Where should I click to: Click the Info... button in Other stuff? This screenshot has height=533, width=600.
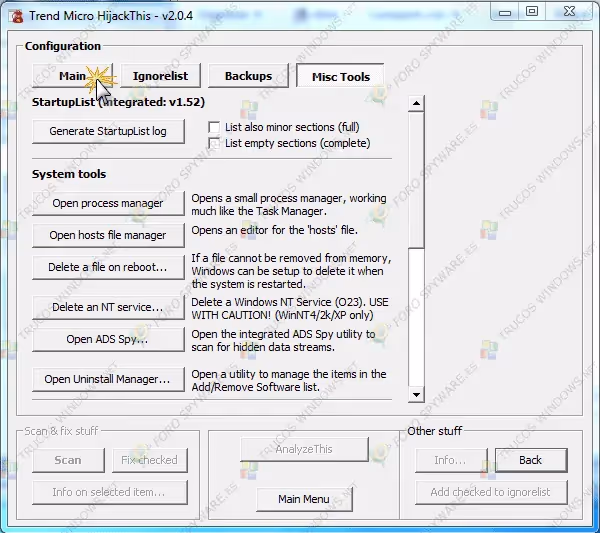click(451, 460)
